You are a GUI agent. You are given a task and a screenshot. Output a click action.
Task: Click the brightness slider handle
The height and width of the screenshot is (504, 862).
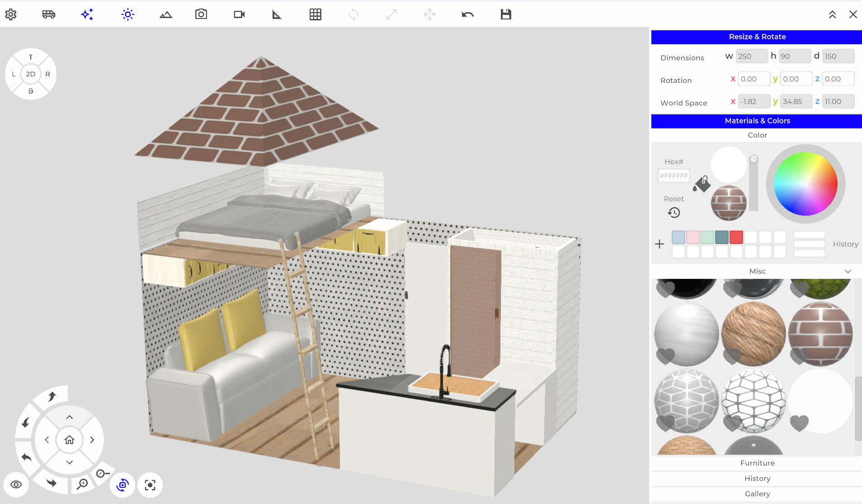754,159
